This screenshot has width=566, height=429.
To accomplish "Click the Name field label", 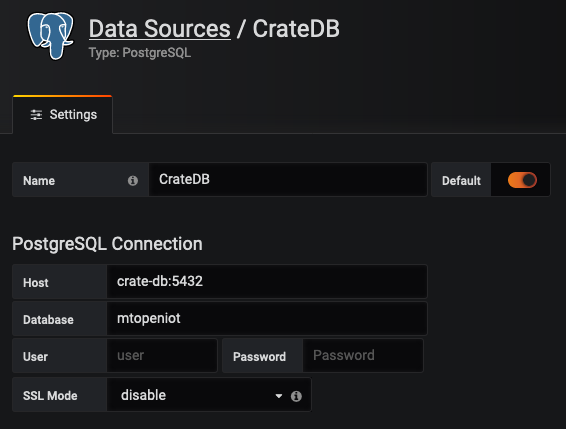I will [x=39, y=181].
